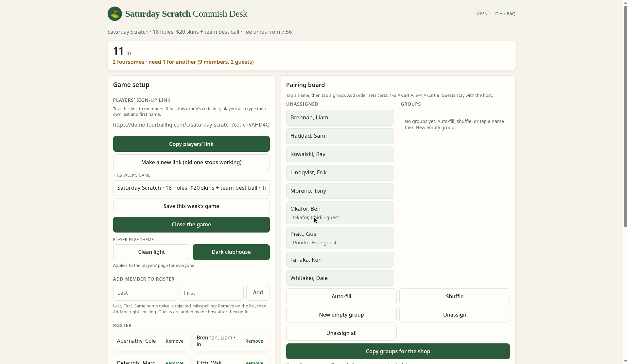
Task: Close the game
Action: [x=191, y=225]
